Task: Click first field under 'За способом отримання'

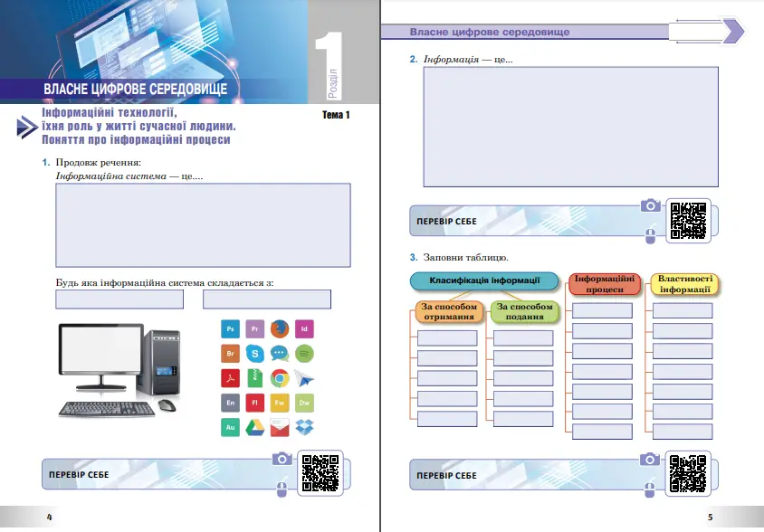Action: click(x=446, y=337)
